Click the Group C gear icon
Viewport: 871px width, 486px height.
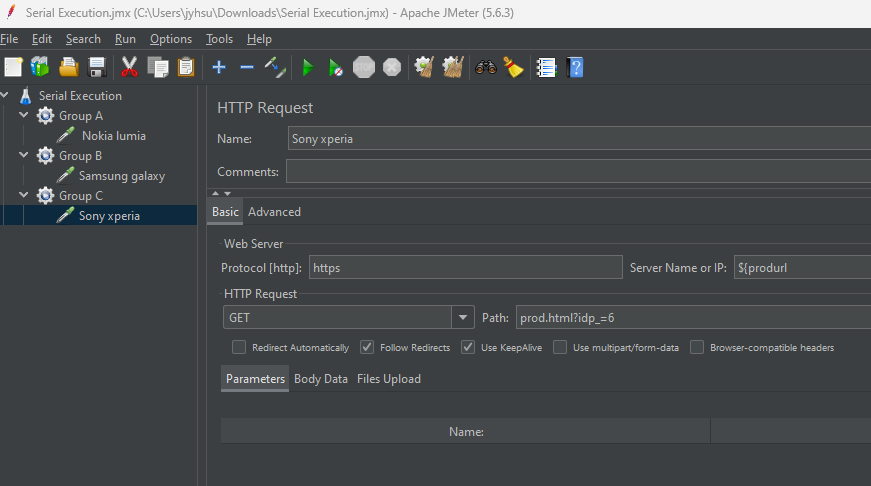[x=45, y=196]
